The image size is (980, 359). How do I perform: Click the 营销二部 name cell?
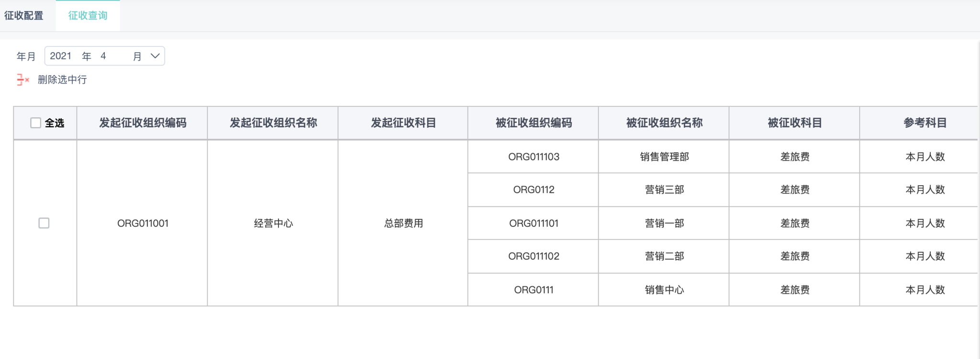[664, 256]
